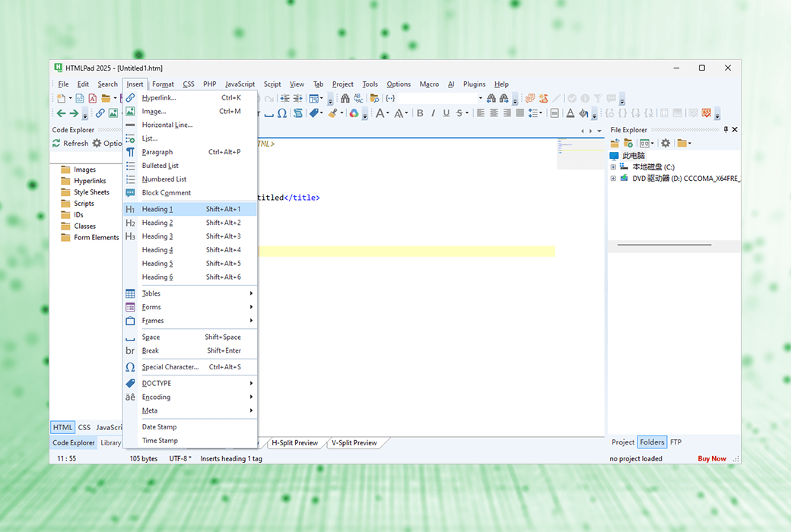791x532 pixels.
Task: Insert a Date Stamp
Action: click(x=190, y=426)
